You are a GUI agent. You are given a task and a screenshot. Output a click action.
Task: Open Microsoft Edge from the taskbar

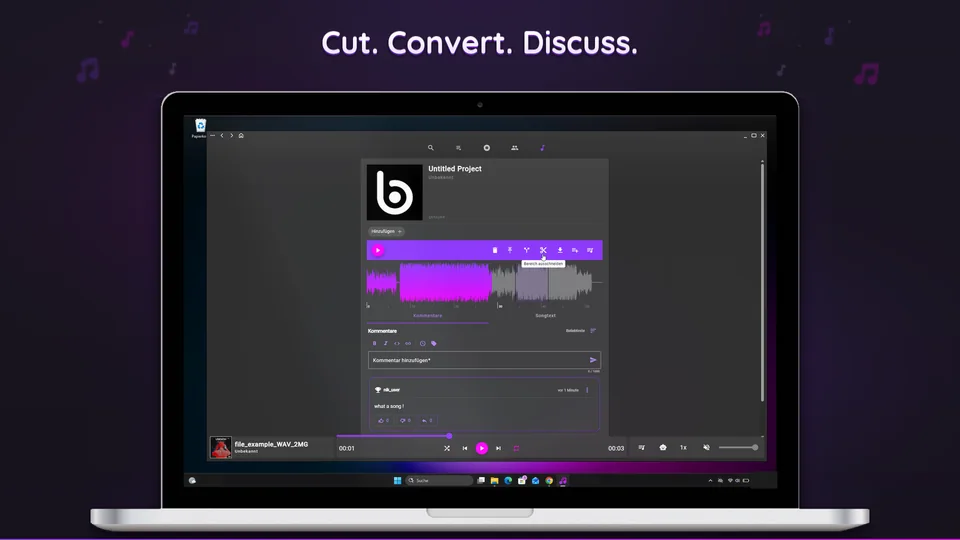click(x=508, y=481)
